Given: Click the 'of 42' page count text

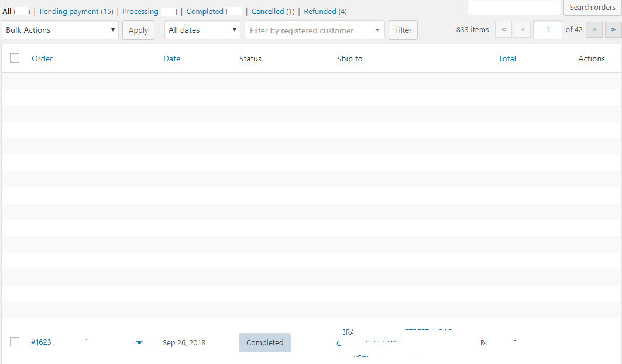Looking at the screenshot, I should point(574,30).
